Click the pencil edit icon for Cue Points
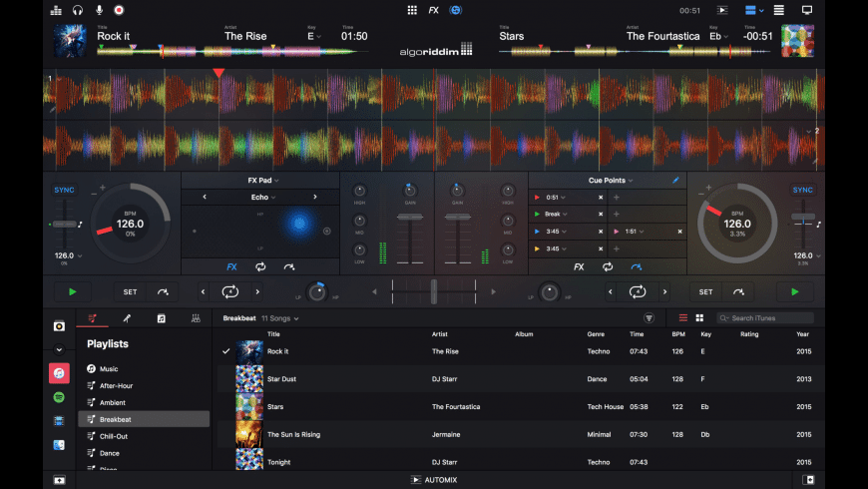This screenshot has height=489, width=868. tap(675, 181)
